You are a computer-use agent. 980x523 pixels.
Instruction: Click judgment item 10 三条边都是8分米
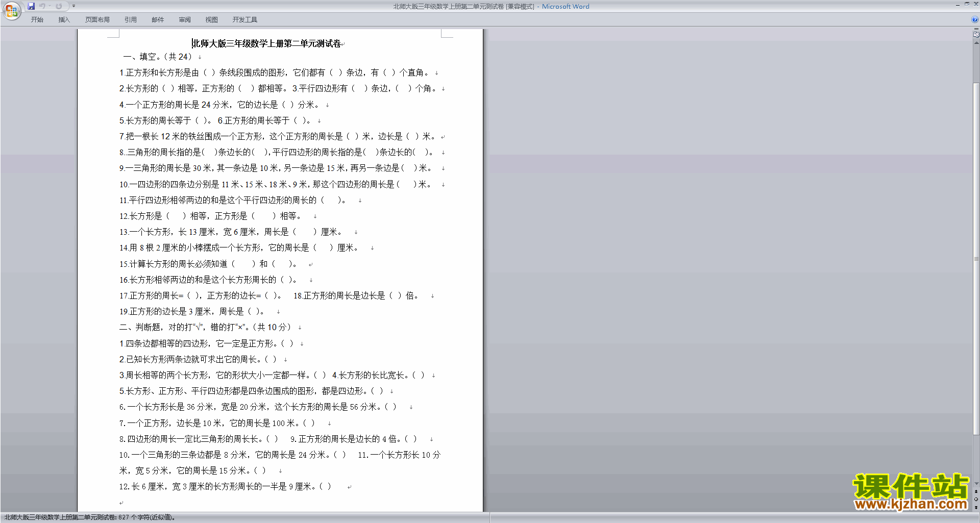(233, 455)
